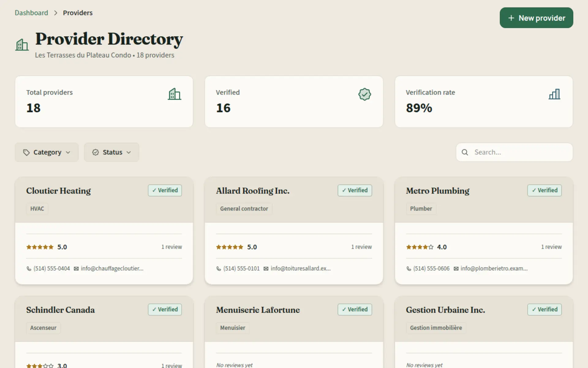Click 1 review on Metro Plumbing card
Screen dimensions: 588x368
tap(551, 247)
